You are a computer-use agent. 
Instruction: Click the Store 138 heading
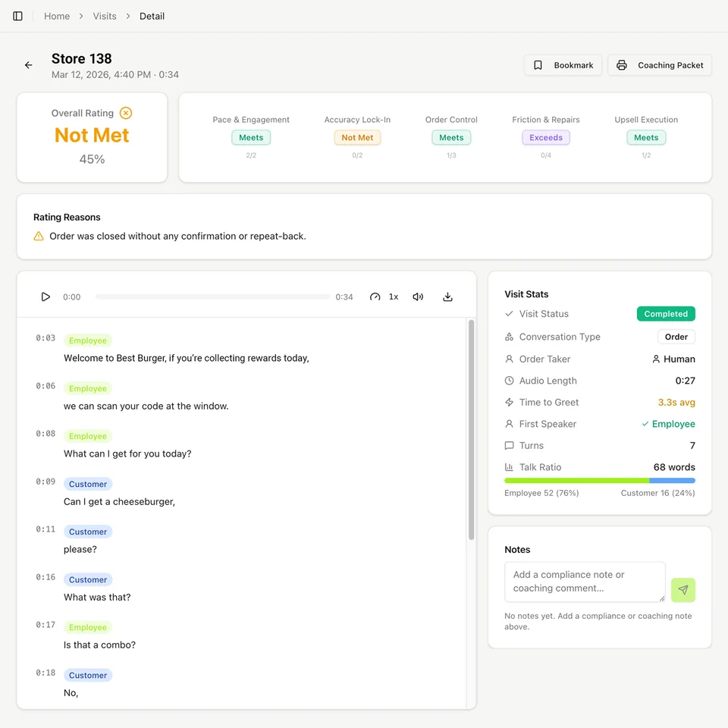point(82,59)
